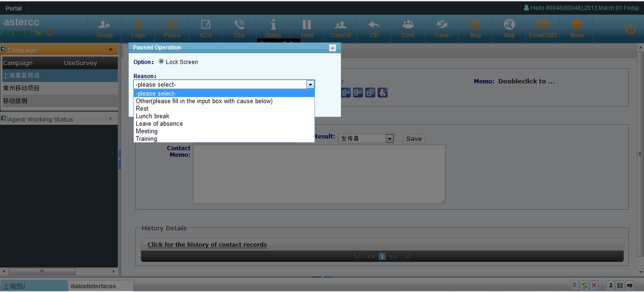Select Meeting as the pause reason
644x292 pixels.
pos(147,131)
